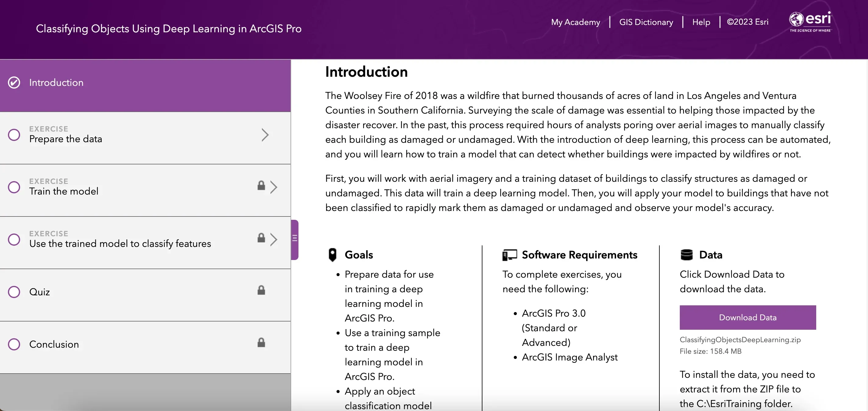Screen dimensions: 868x411
Task: Click the lock icon on Conclusion row
Action: click(261, 342)
